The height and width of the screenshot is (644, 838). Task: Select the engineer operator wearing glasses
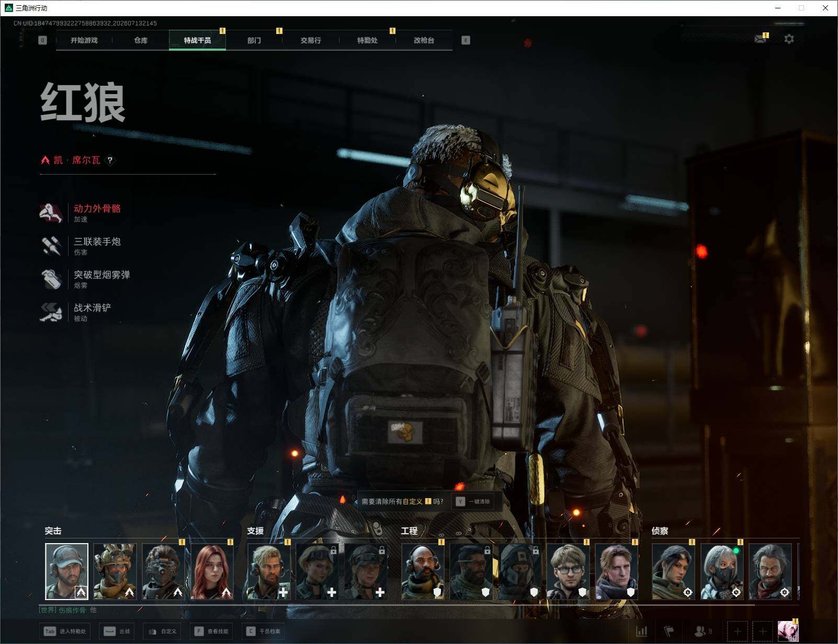[568, 571]
